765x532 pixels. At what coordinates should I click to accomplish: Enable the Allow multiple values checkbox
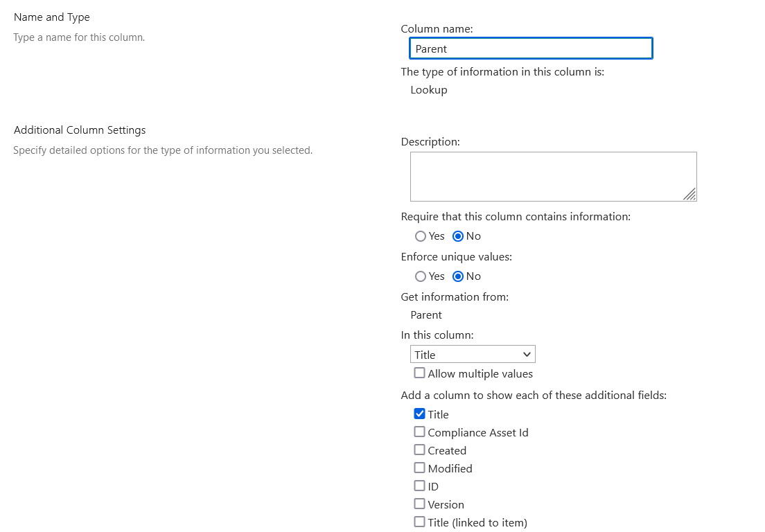point(419,373)
